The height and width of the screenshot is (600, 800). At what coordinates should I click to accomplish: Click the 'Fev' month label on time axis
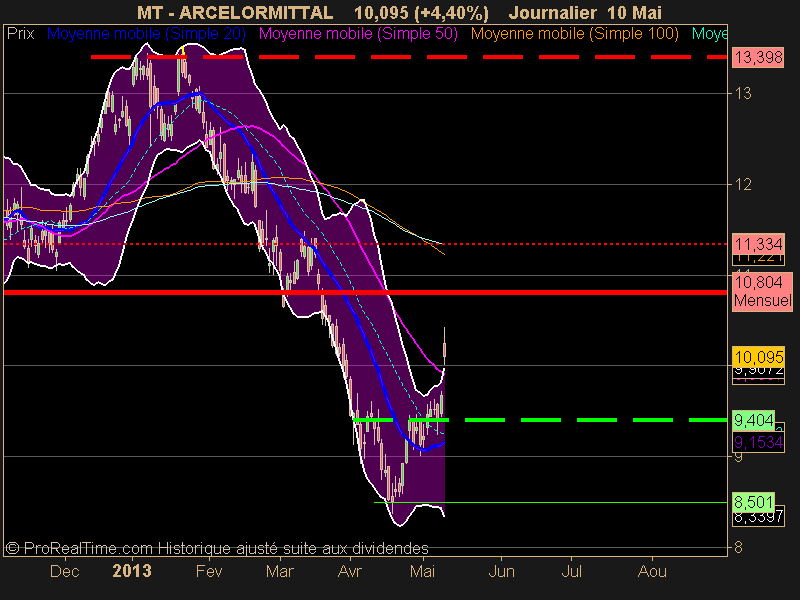point(209,571)
